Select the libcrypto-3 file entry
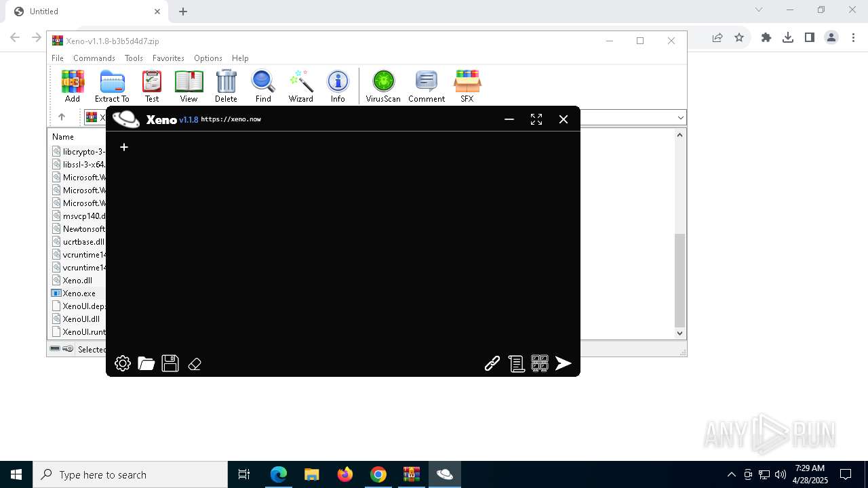This screenshot has width=868, height=488. [78, 152]
